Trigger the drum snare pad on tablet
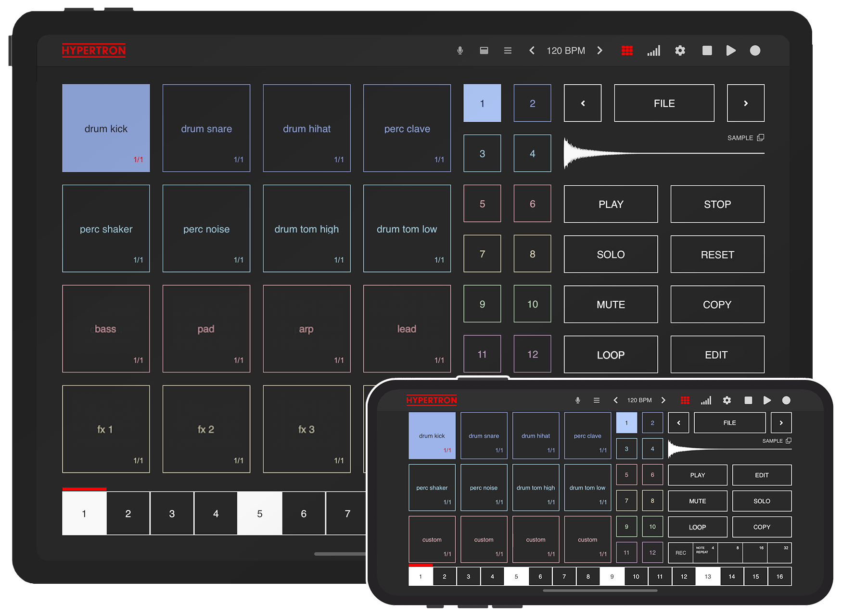The width and height of the screenshot is (842, 616). pos(206,128)
